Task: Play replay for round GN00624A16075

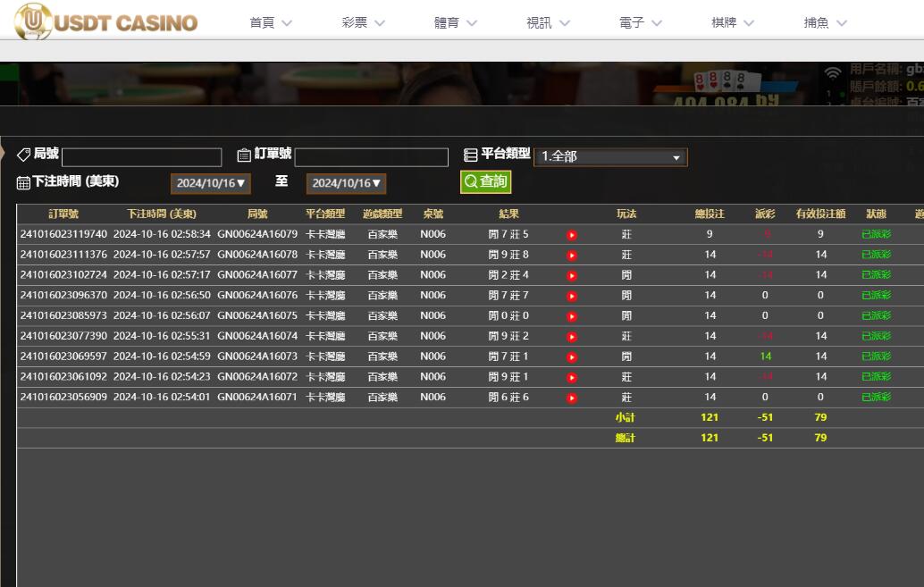Action: point(572,316)
